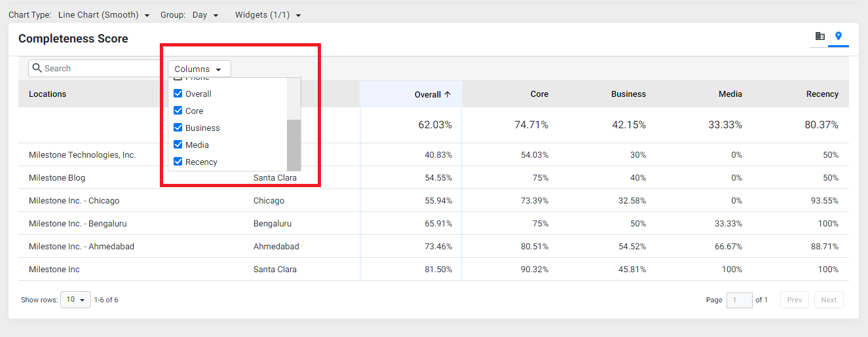Click the 42.15% business summary value

(629, 125)
